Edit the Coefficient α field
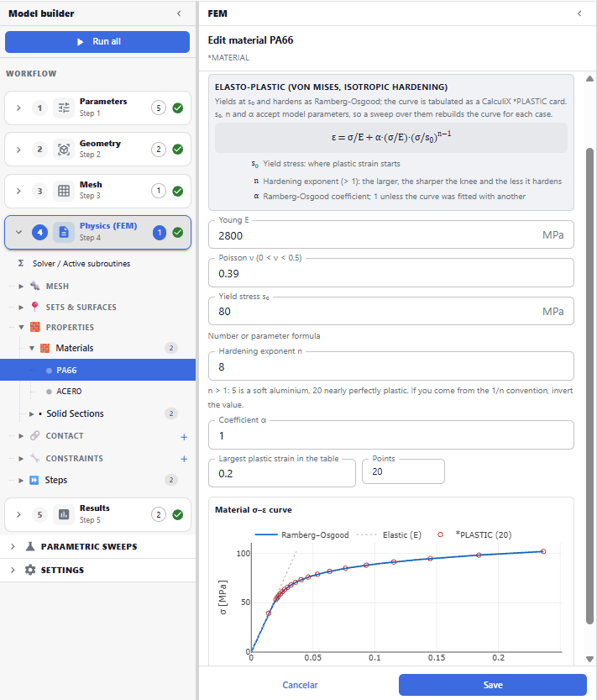Viewport: 597px width, 700px height. click(390, 434)
